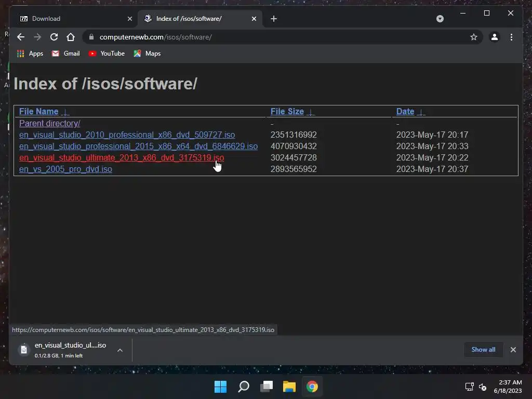This screenshot has width=532, height=399.
Task: Click the address bar URL
Action: click(156, 37)
